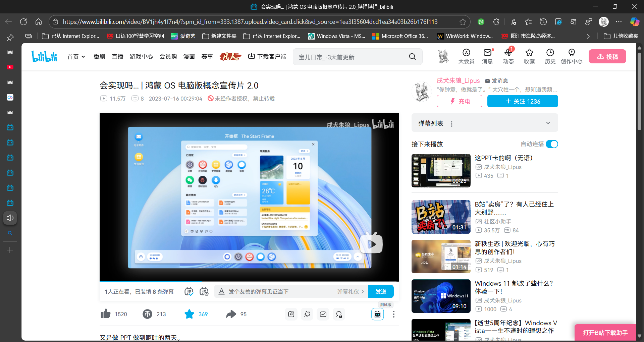The image size is (644, 342).
Task: Toggle the address bar favorite star
Action: (x=463, y=22)
